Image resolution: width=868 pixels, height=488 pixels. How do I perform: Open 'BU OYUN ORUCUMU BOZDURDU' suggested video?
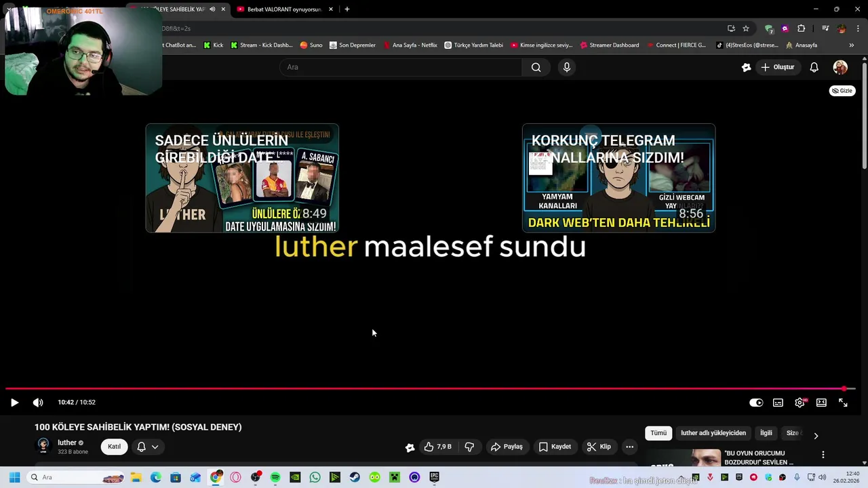click(x=759, y=457)
